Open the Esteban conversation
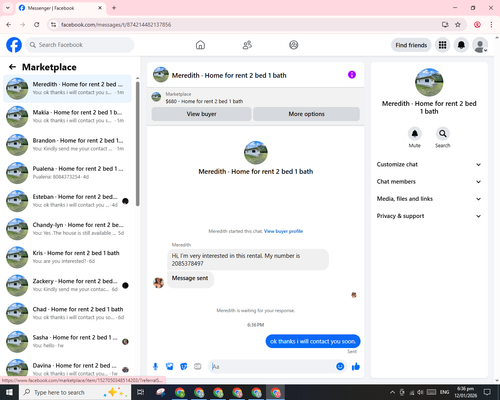 tap(67, 201)
